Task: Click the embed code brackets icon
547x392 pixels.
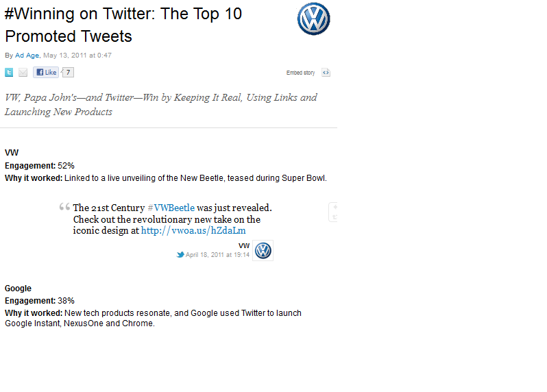Action: click(x=326, y=73)
